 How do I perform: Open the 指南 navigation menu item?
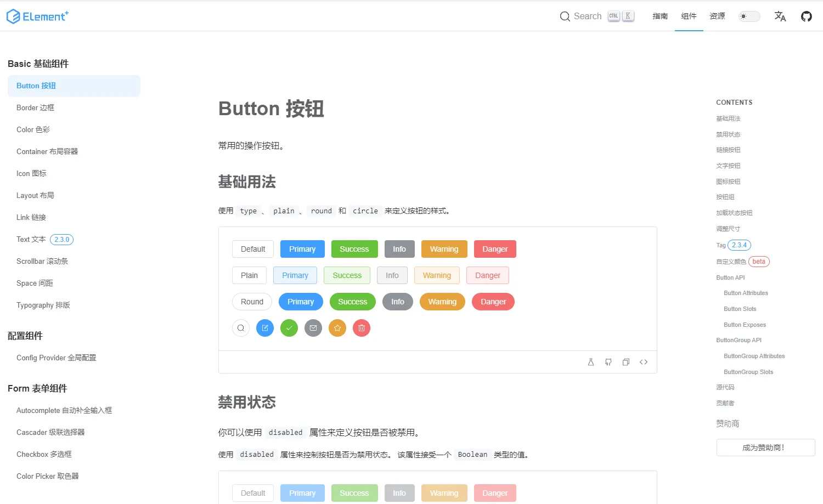point(660,16)
